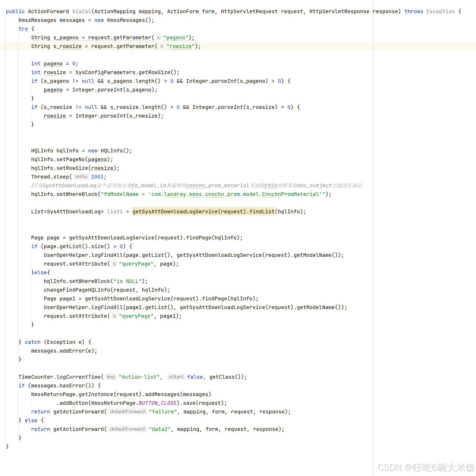Screen dimensions: 476x476
Task: Click the "failure" string literal
Action: click(x=163, y=412)
